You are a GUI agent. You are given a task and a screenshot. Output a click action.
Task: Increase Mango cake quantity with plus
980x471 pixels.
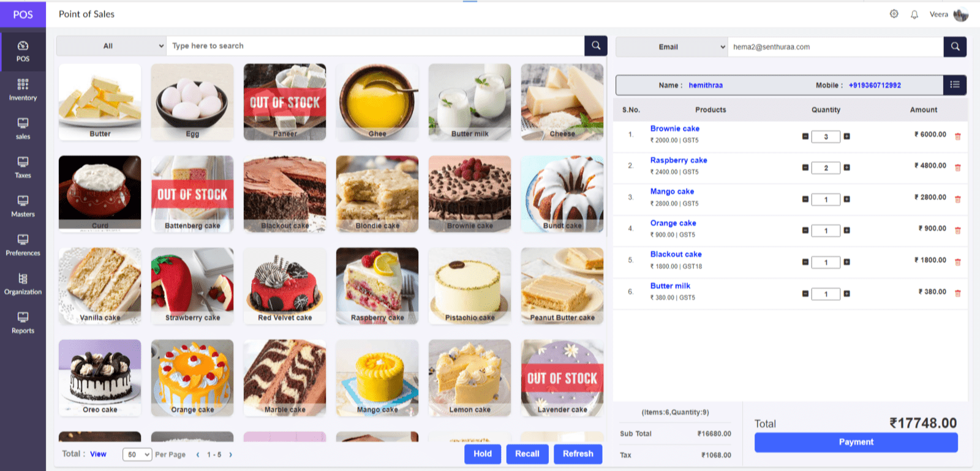(846, 199)
